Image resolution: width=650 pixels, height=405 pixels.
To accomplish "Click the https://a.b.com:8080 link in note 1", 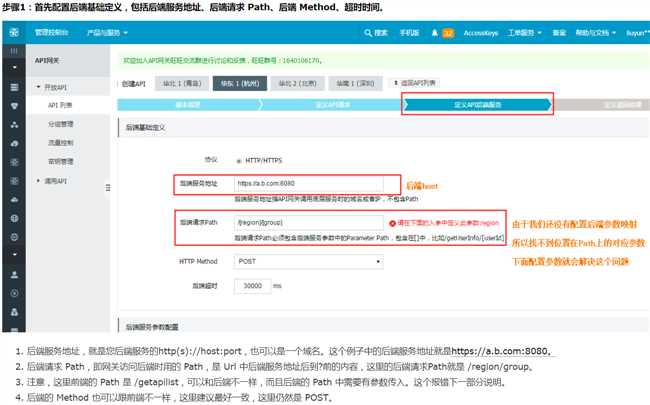I will [501, 351].
